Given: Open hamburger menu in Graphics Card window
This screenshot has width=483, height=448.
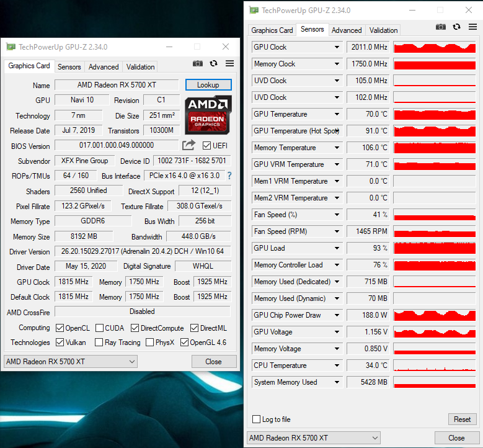Looking at the screenshot, I should tap(229, 63).
